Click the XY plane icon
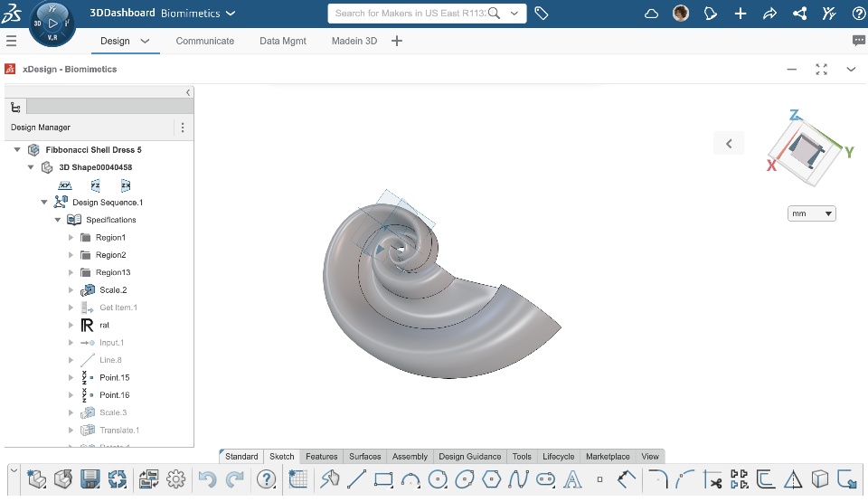Screen dimensions: 868x502 65,185
